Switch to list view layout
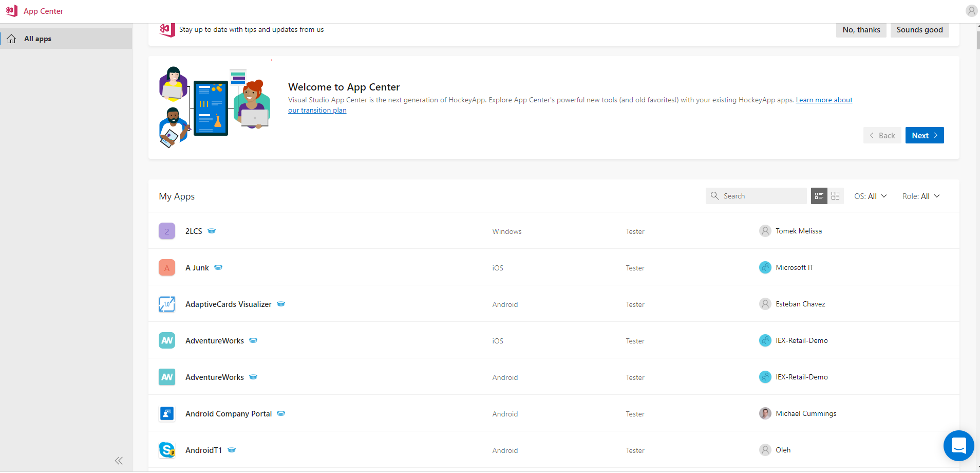Image resolution: width=980 pixels, height=473 pixels. click(x=819, y=196)
